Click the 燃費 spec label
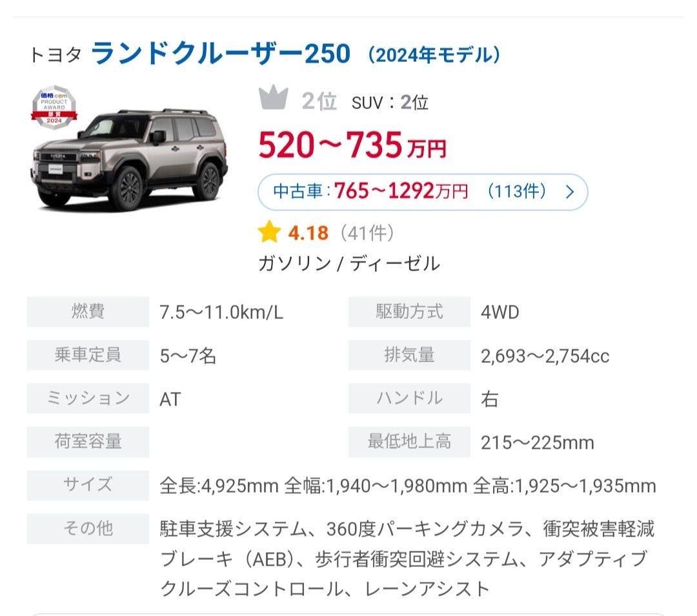Screen dimensions: 697x616 [88, 312]
